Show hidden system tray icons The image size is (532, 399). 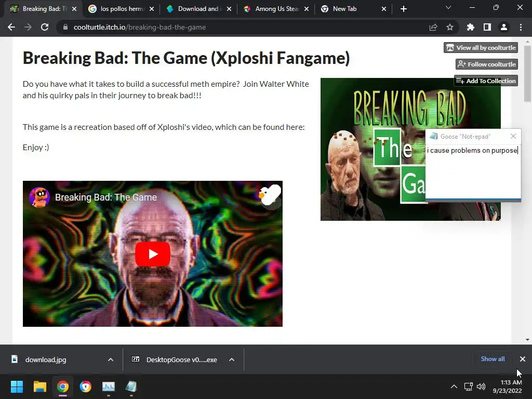(454, 387)
